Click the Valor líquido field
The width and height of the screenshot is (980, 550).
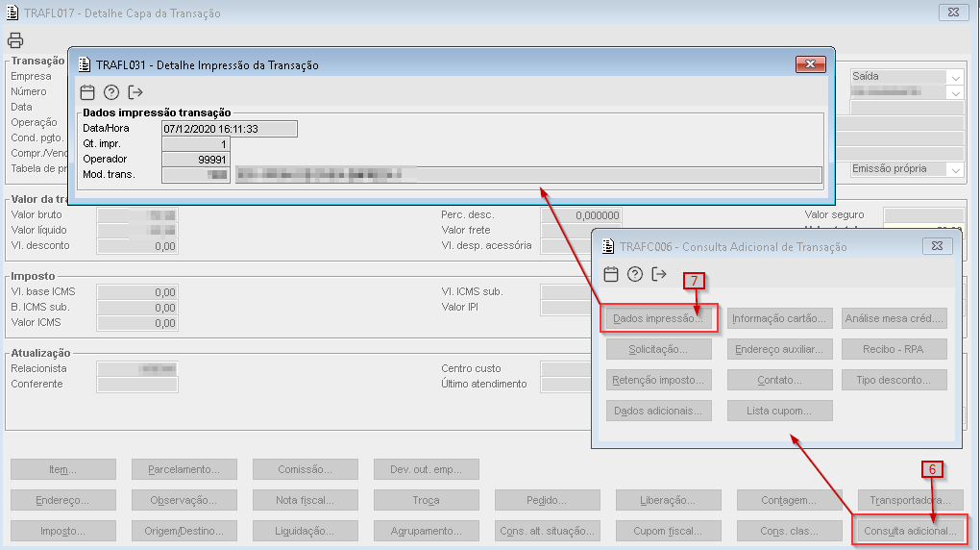[x=137, y=230]
